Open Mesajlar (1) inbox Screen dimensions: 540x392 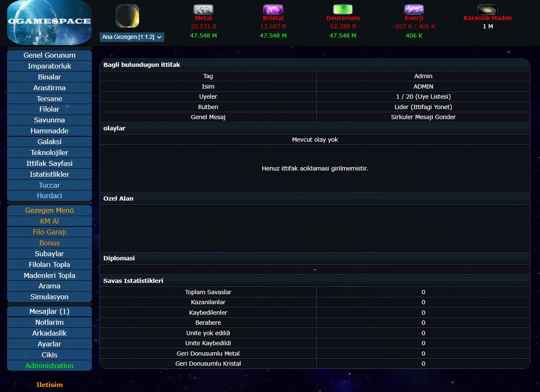(49, 312)
